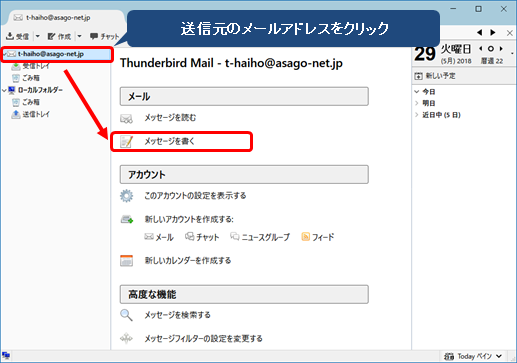The image size is (517, 363).
Task: Click the 受信 get messages button
Action: tap(18, 36)
